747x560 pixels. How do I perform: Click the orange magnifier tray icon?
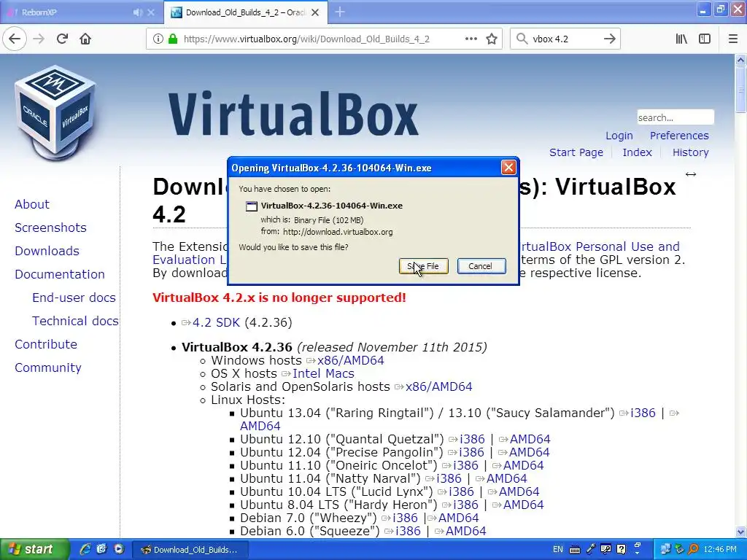point(693,550)
